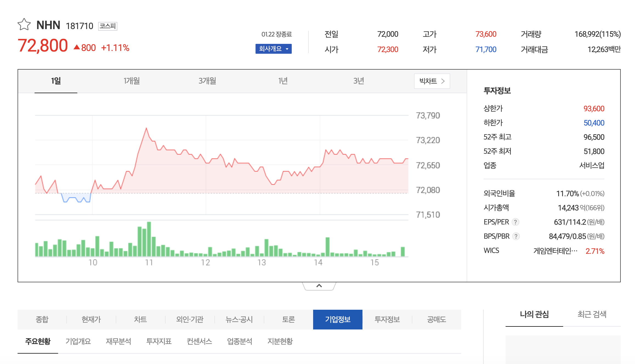The image size is (635, 364).
Task: Click the WICS change value 2.71%
Action: (595, 251)
